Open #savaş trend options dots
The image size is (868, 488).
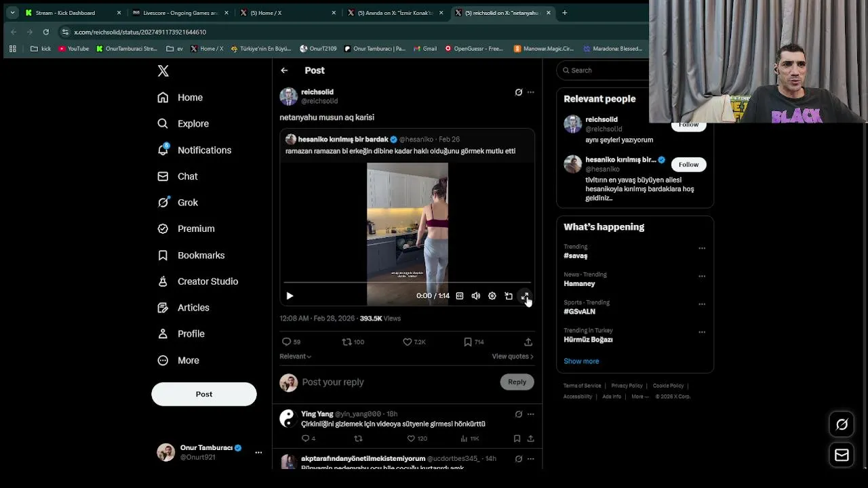pos(702,248)
